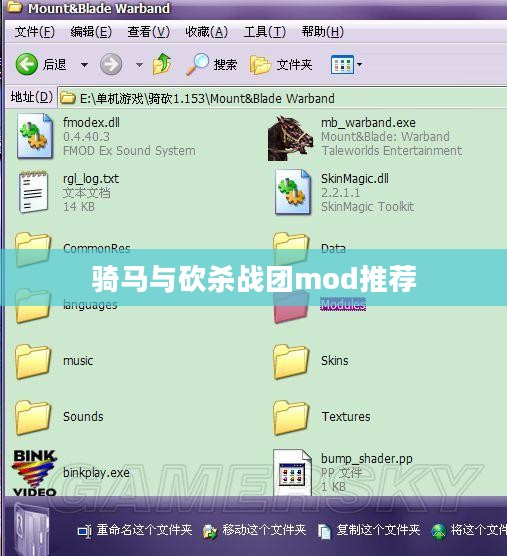Click the folder icon in address bar
507x556 pixels.
[x=68, y=98]
